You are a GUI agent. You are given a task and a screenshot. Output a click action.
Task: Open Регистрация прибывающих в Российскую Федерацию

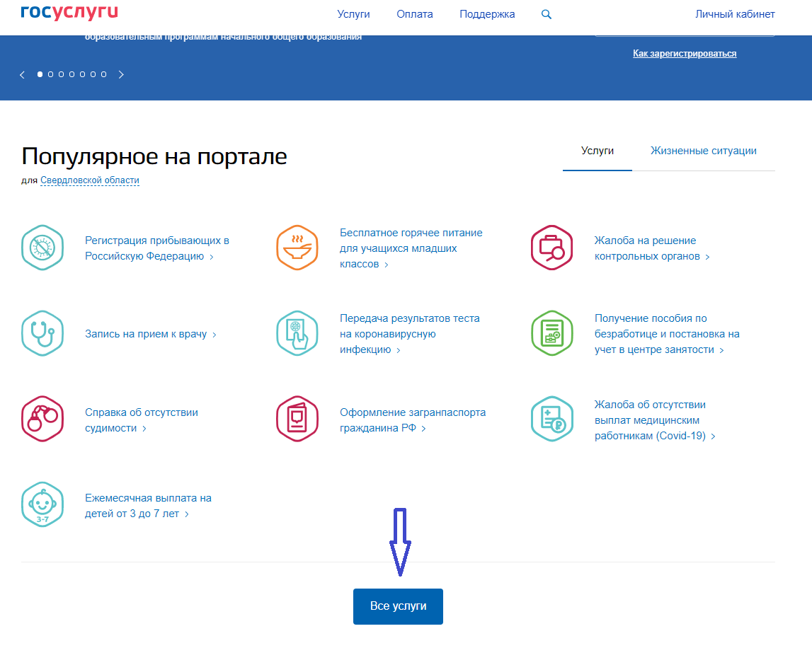(x=157, y=248)
